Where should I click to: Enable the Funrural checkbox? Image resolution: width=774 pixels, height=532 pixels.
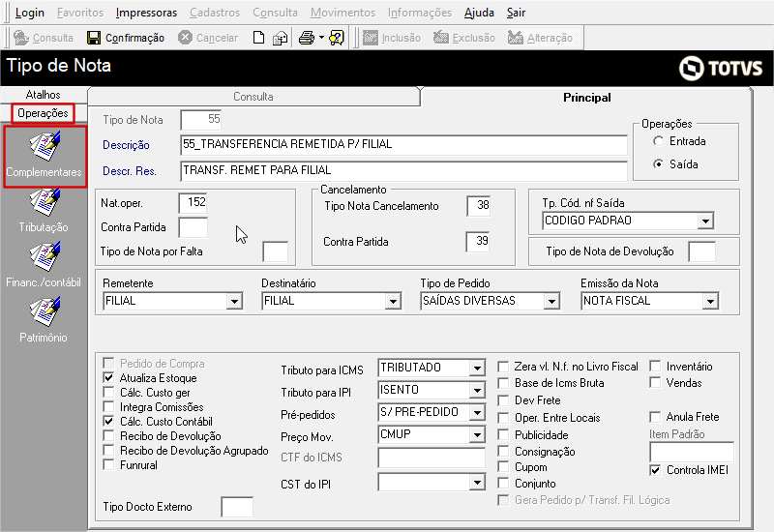click(x=108, y=465)
